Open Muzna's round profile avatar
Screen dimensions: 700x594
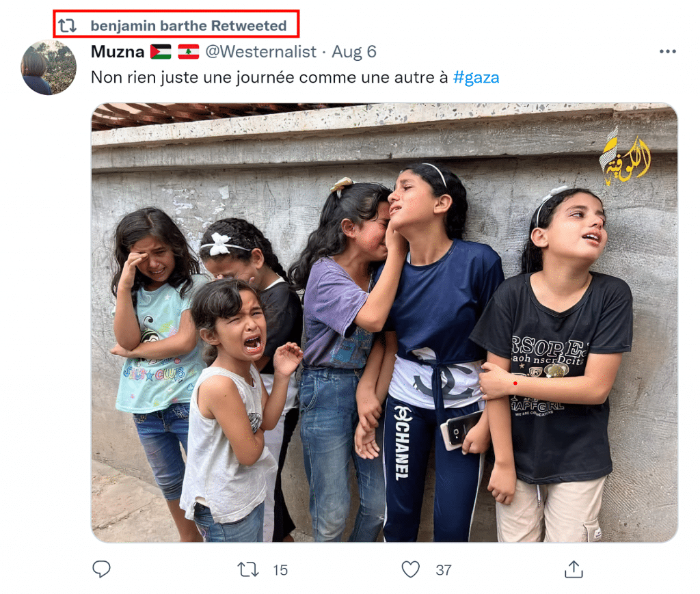[49, 67]
